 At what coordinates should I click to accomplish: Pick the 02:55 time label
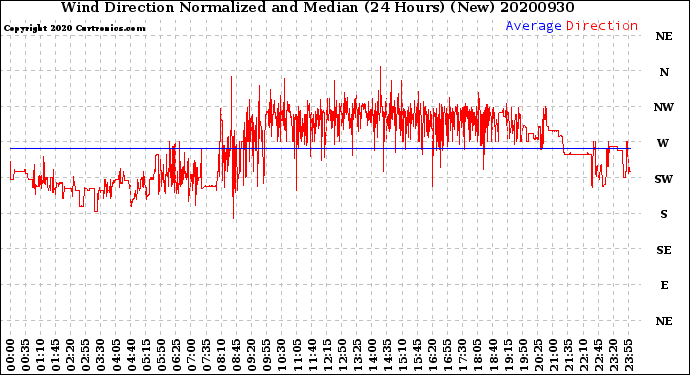click(86, 355)
